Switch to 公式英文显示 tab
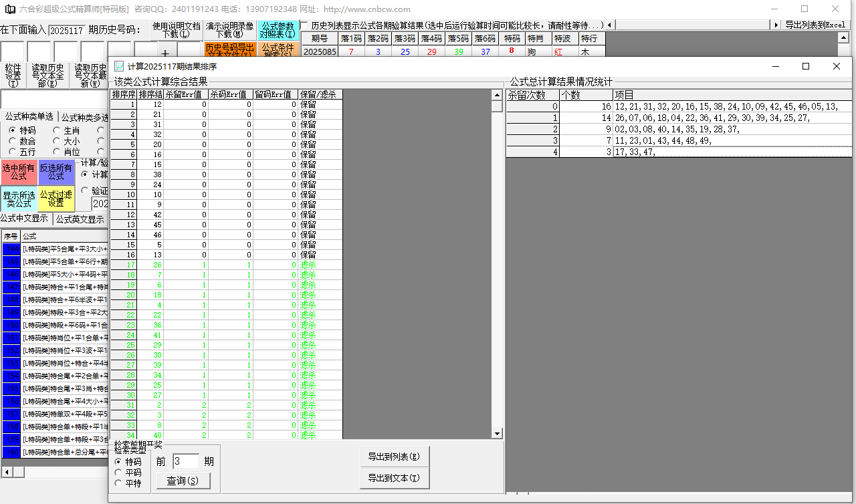This screenshot has height=504, width=856. [x=80, y=219]
